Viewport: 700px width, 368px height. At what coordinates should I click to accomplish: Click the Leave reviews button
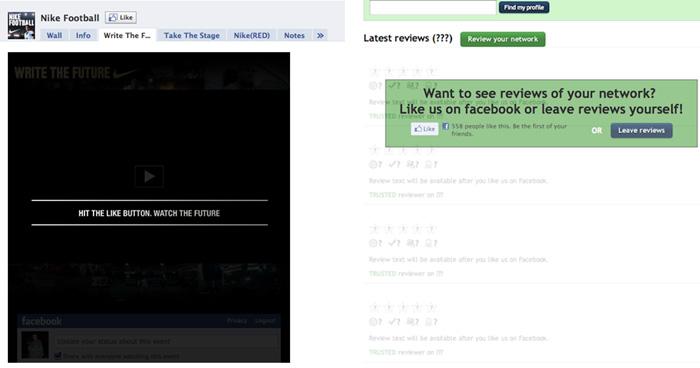pyautogui.click(x=642, y=130)
